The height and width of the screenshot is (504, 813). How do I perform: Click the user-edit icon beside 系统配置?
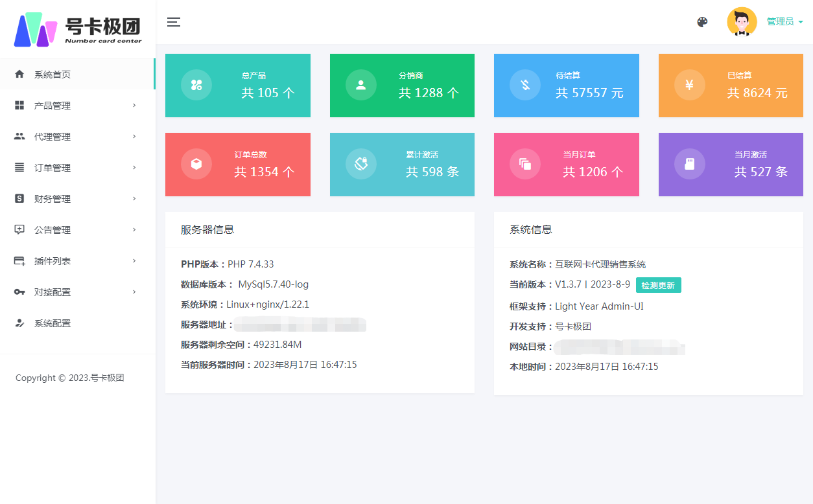click(x=19, y=323)
